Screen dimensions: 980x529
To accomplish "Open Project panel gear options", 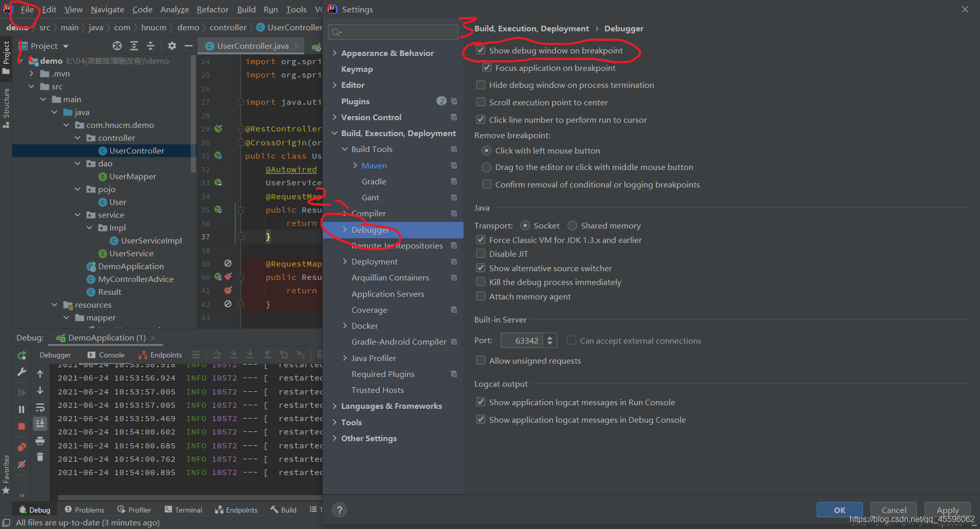I will (172, 46).
